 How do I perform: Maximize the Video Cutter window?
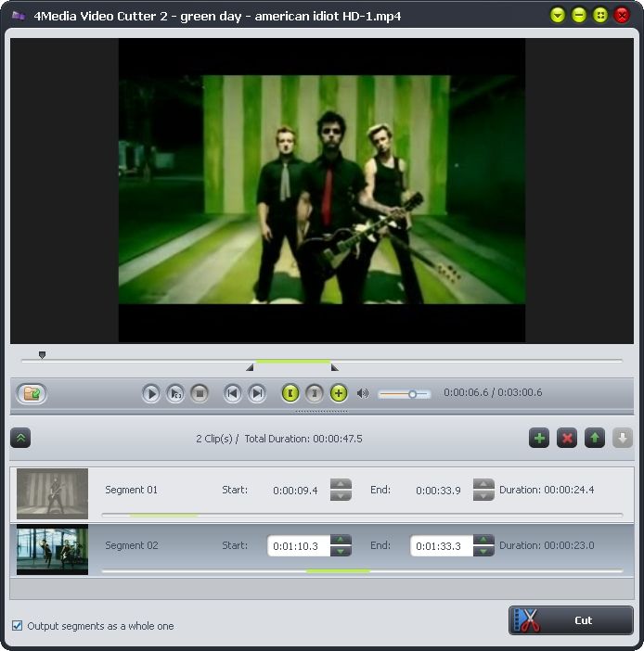point(600,16)
